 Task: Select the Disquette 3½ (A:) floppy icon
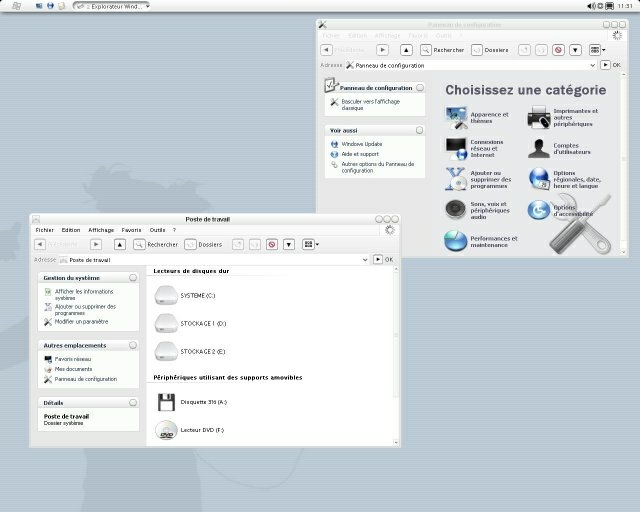click(x=166, y=402)
